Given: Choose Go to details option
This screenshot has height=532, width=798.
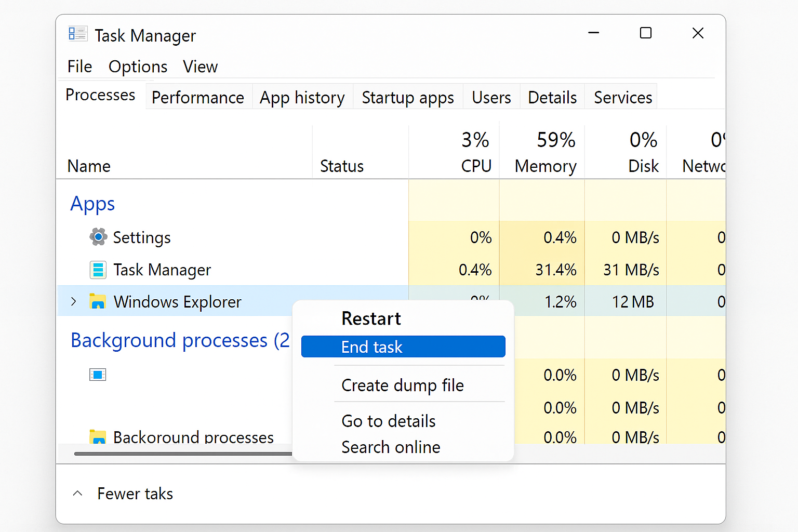Looking at the screenshot, I should pos(388,421).
